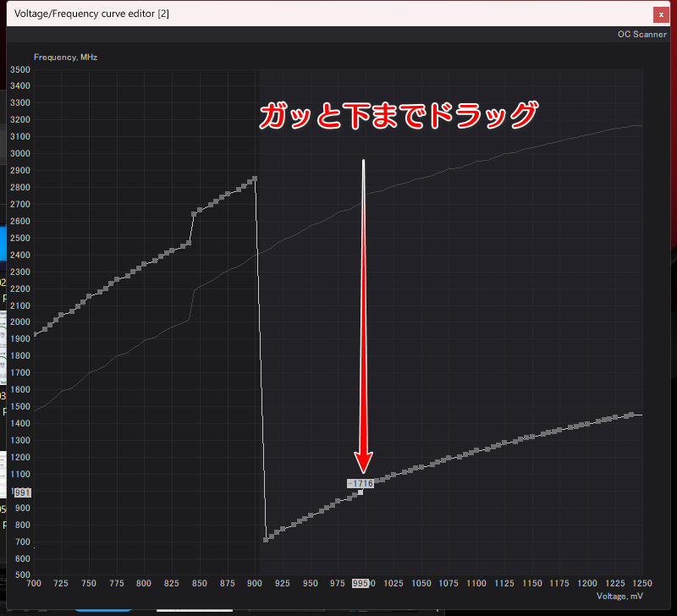The height and width of the screenshot is (616, 677).
Task: Open the OC Scanner
Action: pyautogui.click(x=642, y=35)
